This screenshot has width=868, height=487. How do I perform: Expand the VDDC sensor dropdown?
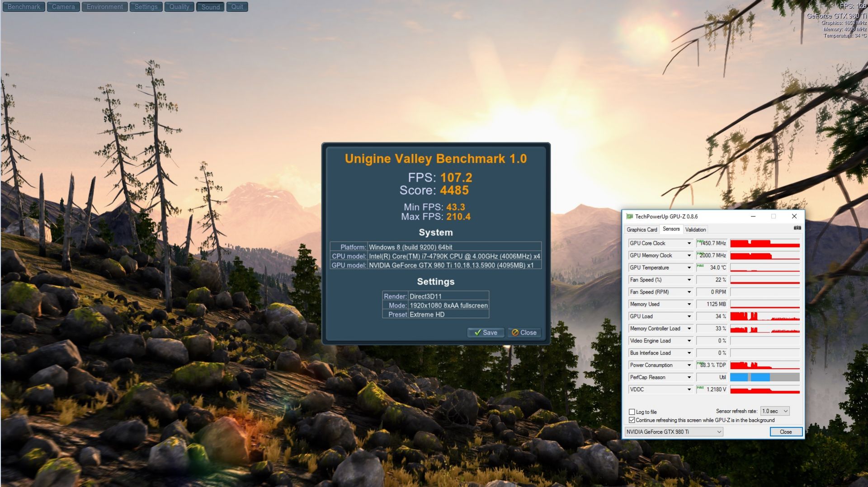689,390
